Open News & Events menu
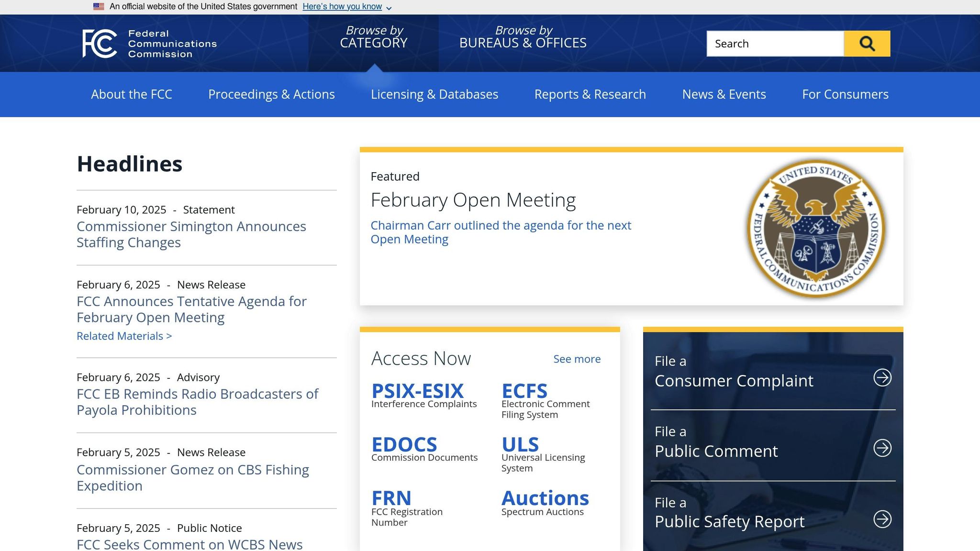 [724, 94]
